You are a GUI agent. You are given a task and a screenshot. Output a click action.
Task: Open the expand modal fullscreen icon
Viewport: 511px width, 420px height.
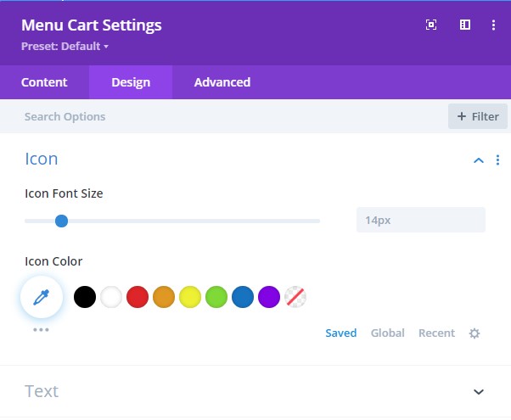431,25
